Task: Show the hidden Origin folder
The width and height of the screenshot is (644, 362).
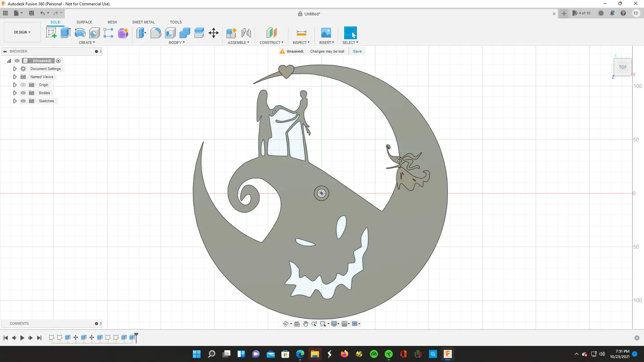Action: pyautogui.click(x=23, y=85)
